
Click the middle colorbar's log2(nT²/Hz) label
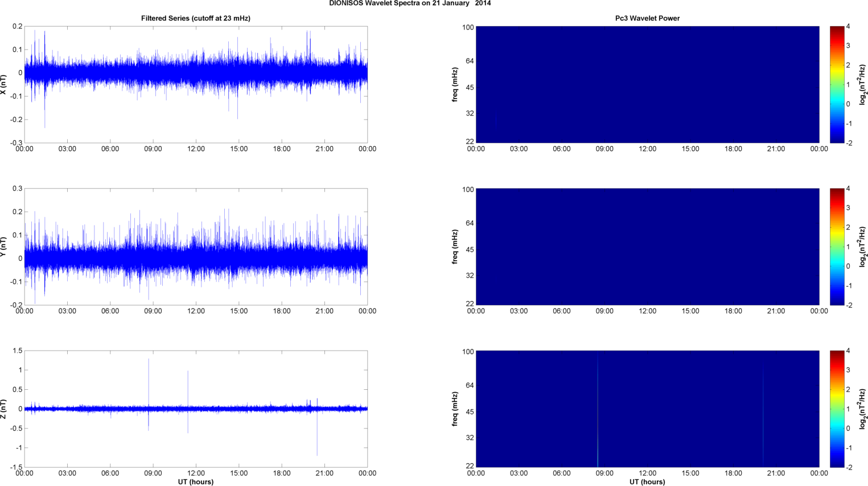(863, 246)
